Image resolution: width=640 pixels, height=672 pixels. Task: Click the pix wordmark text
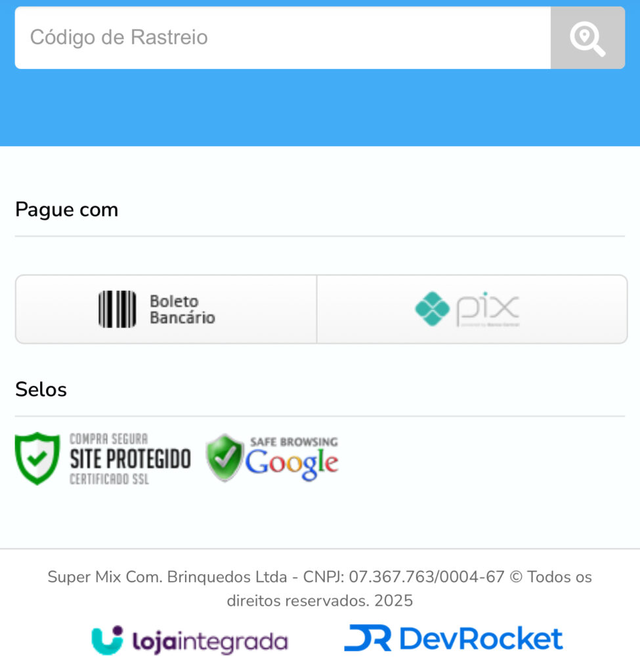point(488,309)
